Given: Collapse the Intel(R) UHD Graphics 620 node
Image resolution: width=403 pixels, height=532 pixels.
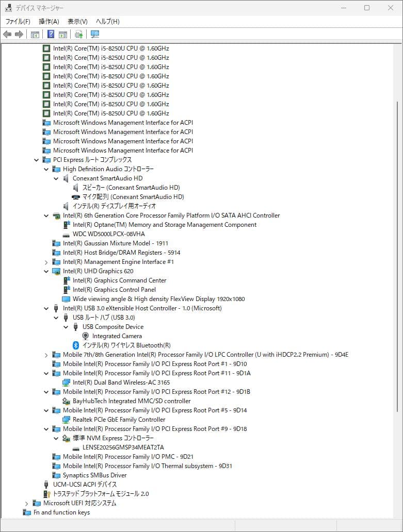Looking at the screenshot, I should pyautogui.click(x=46, y=271).
